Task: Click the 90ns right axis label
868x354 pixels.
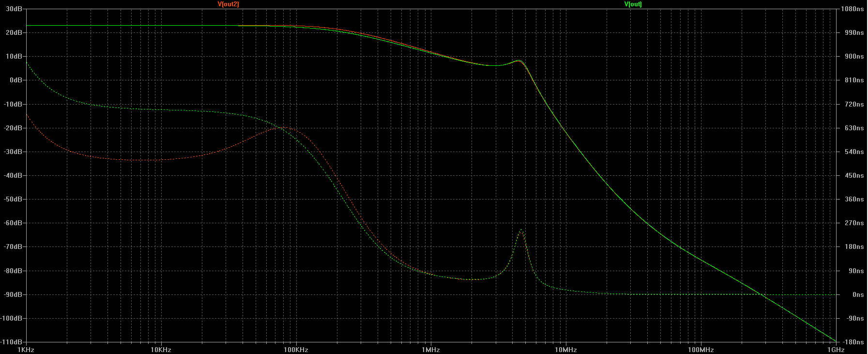Action: pos(856,271)
